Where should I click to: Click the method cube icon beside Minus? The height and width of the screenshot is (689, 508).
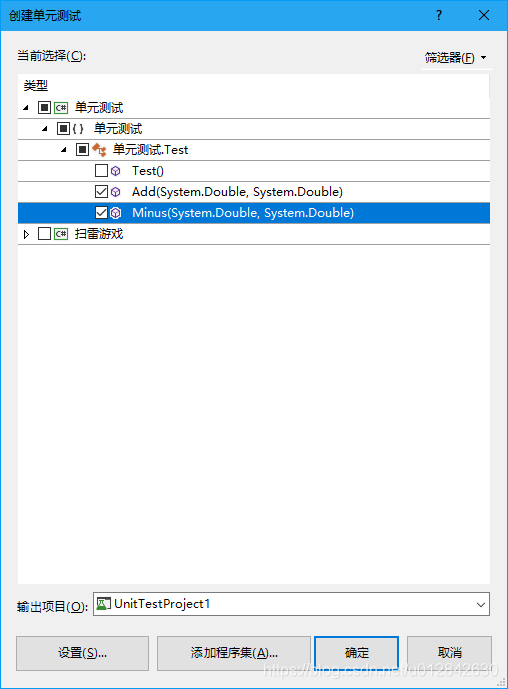[116, 213]
